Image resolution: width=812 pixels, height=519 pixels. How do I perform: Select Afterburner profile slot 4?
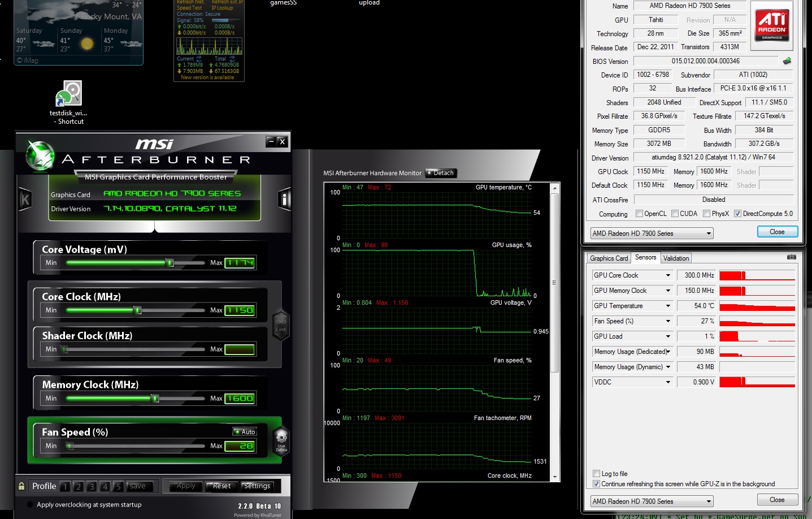click(x=105, y=487)
